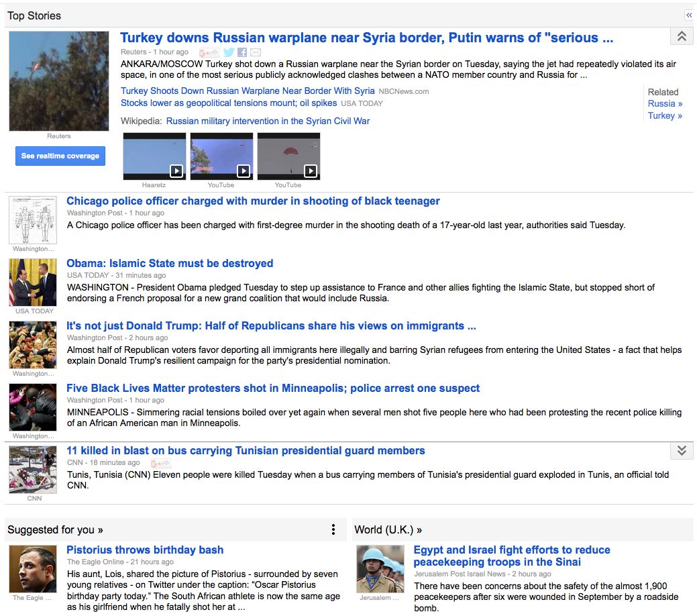Image resolution: width=697 pixels, height=616 pixels.
Task: Collapse the Top Stories side panel
Action: (688, 15)
